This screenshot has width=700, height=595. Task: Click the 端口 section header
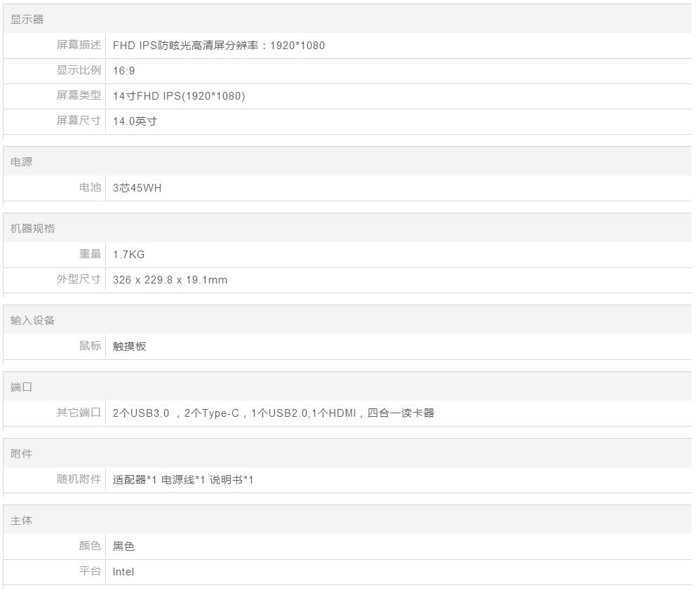(x=22, y=387)
